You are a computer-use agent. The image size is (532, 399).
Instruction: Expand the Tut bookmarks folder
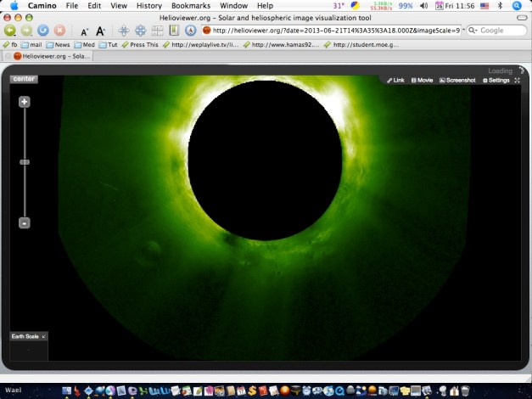pos(109,45)
